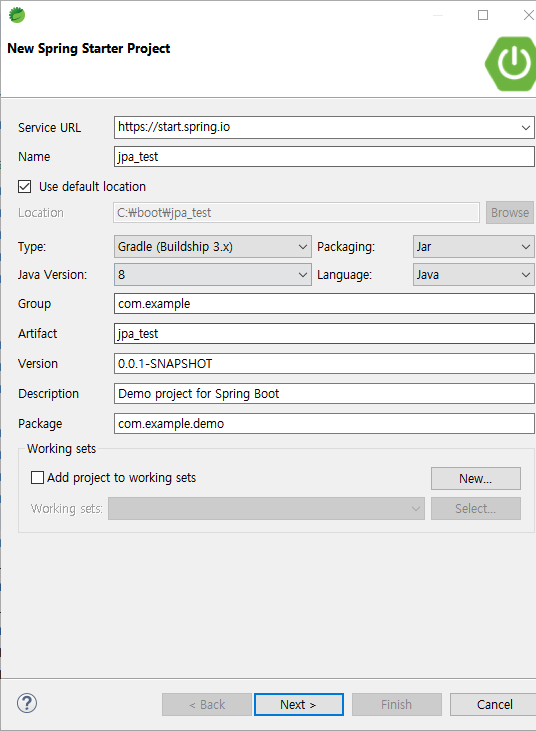Click the Description label
The height and width of the screenshot is (731, 536).
pos(48,393)
